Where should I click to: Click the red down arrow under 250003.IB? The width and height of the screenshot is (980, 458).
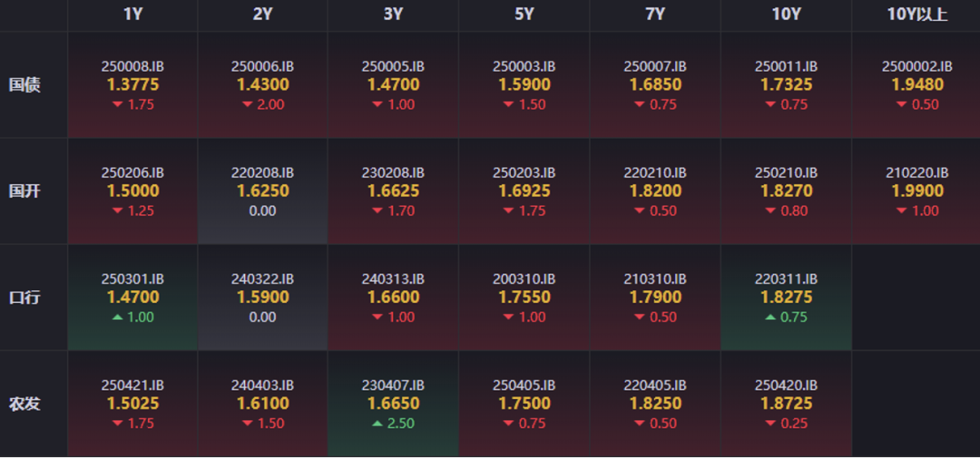point(508,105)
